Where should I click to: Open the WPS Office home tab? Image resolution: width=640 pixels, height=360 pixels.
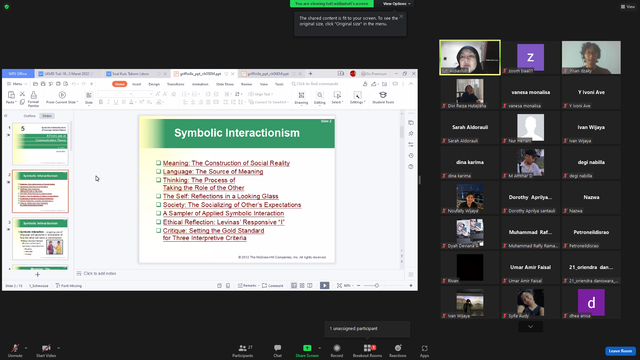(x=18, y=74)
